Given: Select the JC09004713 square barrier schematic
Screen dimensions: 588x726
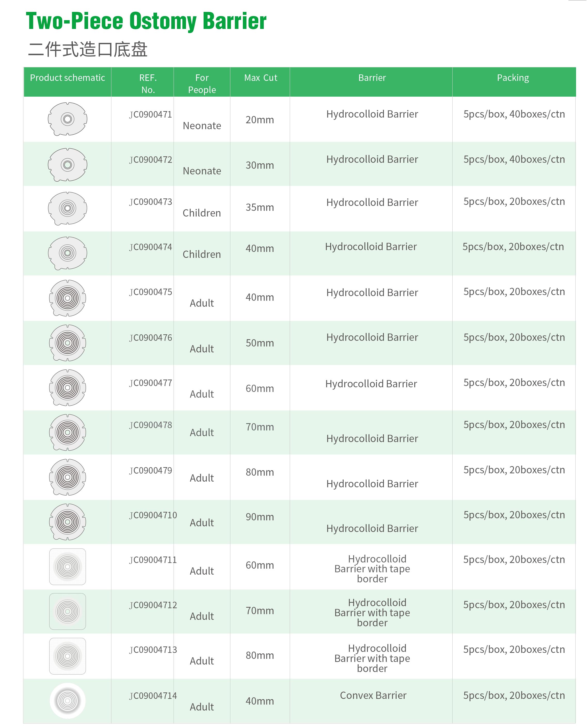Looking at the screenshot, I should 67,656.
